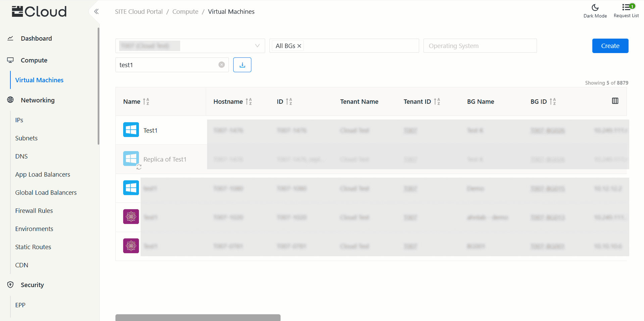644x321 pixels.
Task: Open the Operating System dropdown
Action: pyautogui.click(x=480, y=46)
